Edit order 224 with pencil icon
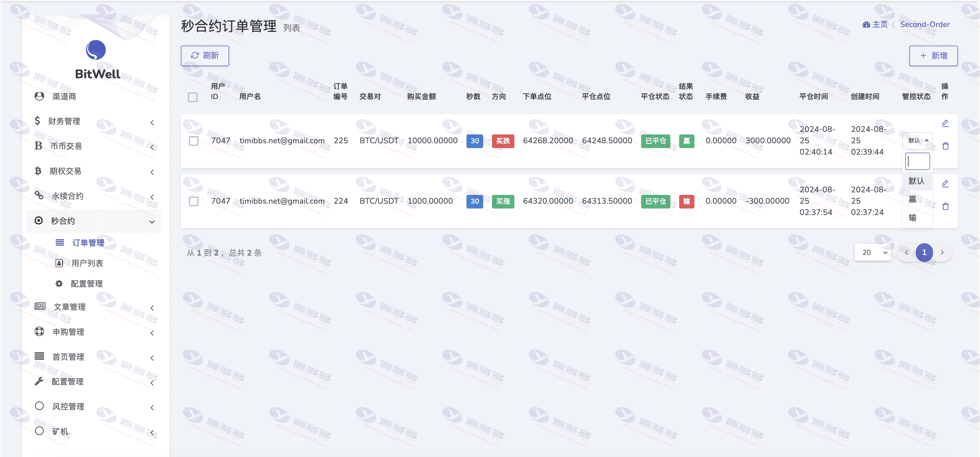Image resolution: width=980 pixels, height=457 pixels. point(945,184)
